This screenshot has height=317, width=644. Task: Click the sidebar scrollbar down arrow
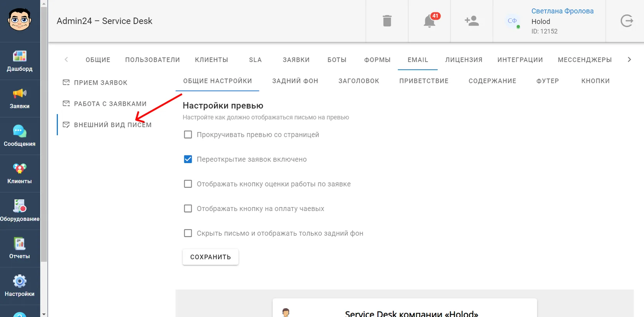44,314
